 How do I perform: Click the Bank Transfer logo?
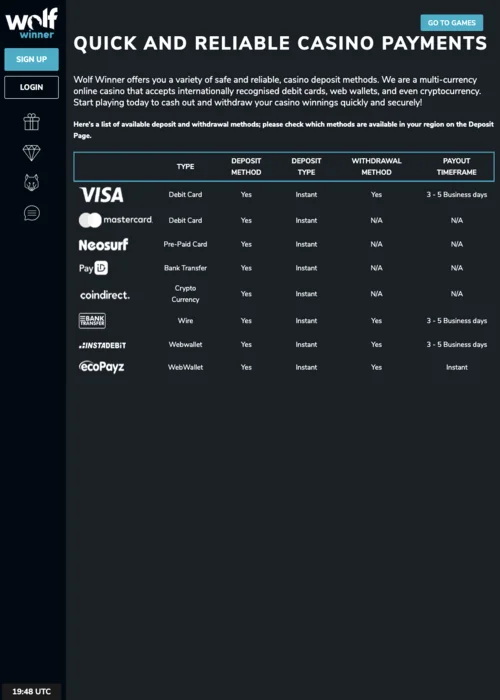click(92, 321)
